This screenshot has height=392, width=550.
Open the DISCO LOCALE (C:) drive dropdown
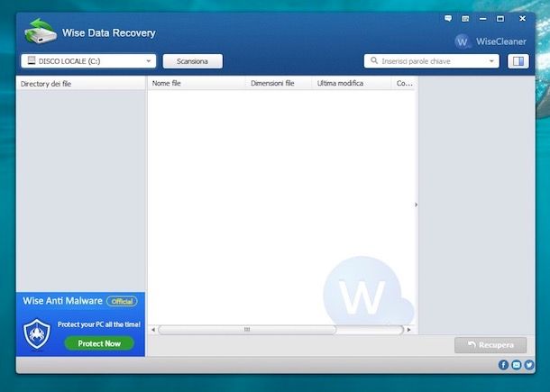(x=88, y=61)
